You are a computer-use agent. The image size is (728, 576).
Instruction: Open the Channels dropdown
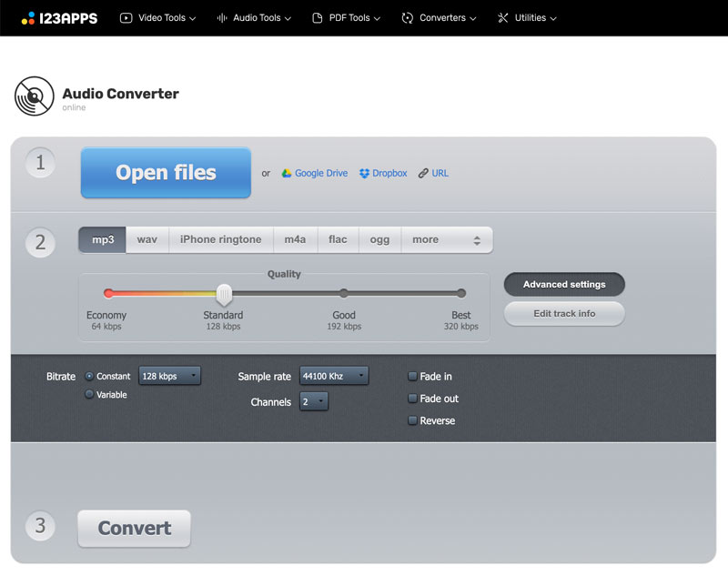[x=314, y=401]
